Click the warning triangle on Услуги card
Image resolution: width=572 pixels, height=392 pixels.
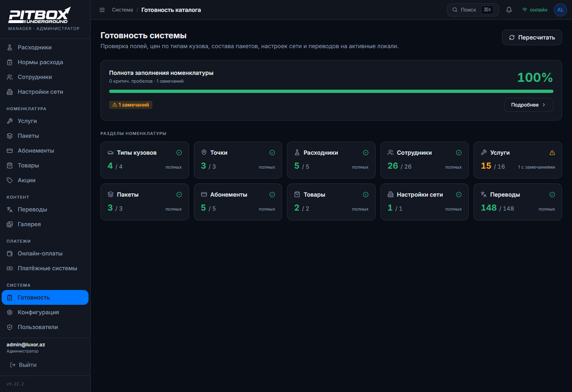click(552, 153)
